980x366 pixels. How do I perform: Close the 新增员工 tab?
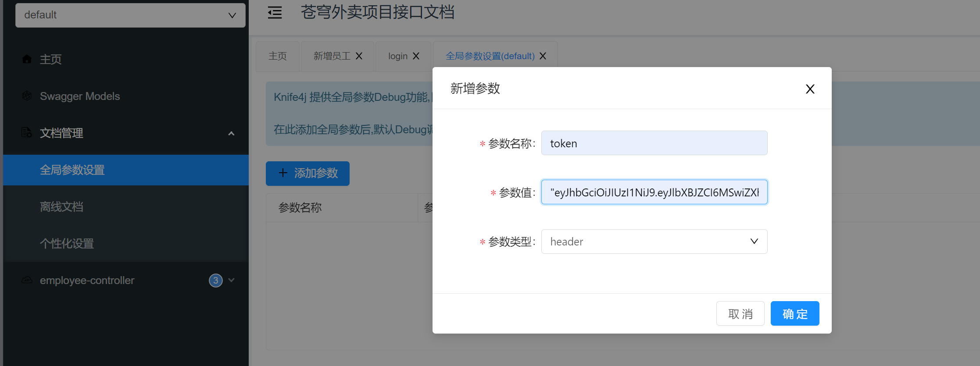(359, 56)
